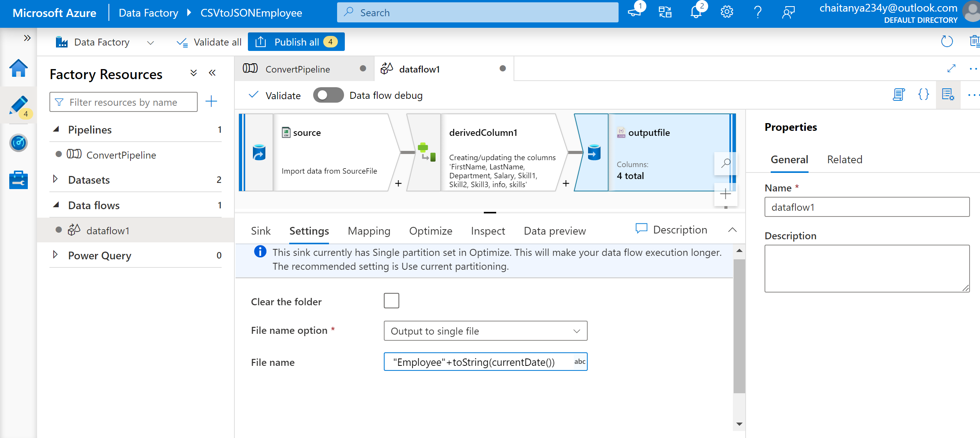Open the settings gear icon
The height and width of the screenshot is (438, 980).
[727, 12]
